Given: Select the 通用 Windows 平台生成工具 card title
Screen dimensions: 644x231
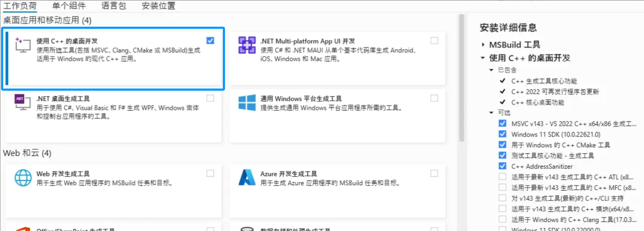Looking at the screenshot, I should pyautogui.click(x=301, y=99).
